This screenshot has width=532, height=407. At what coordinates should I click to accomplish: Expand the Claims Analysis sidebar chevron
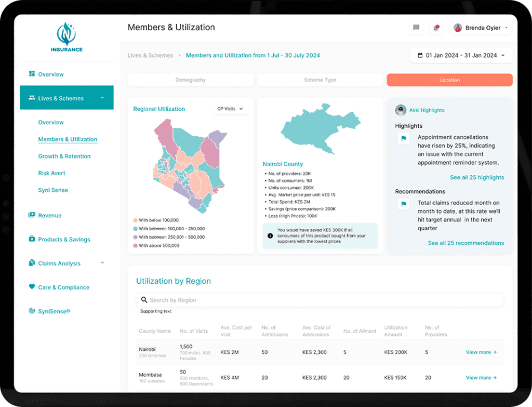[x=102, y=262]
